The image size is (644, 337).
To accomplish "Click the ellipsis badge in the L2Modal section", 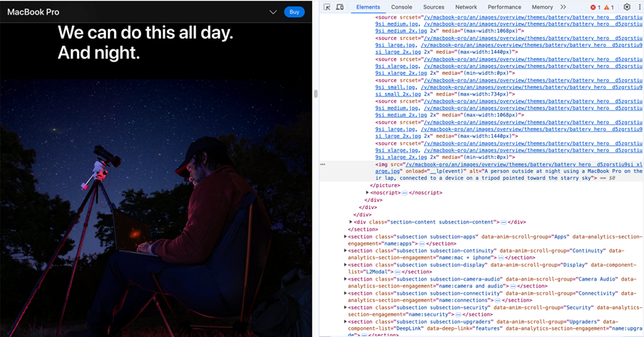I will 397,272.
